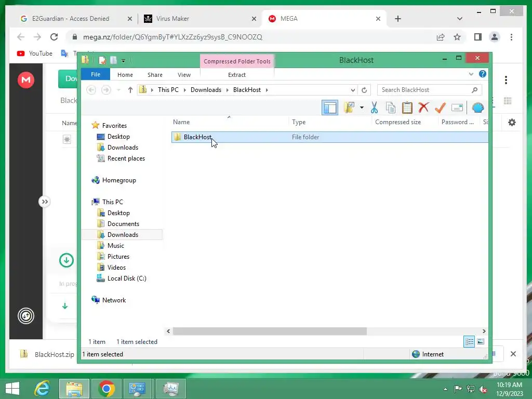The image size is (532, 399).
Task: Refresh the Explorer folder view
Action: click(364, 90)
